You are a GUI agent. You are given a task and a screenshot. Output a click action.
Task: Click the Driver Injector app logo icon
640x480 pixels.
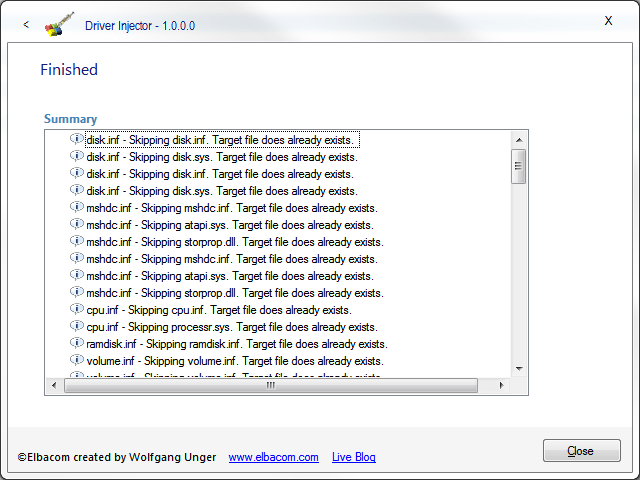click(60, 24)
